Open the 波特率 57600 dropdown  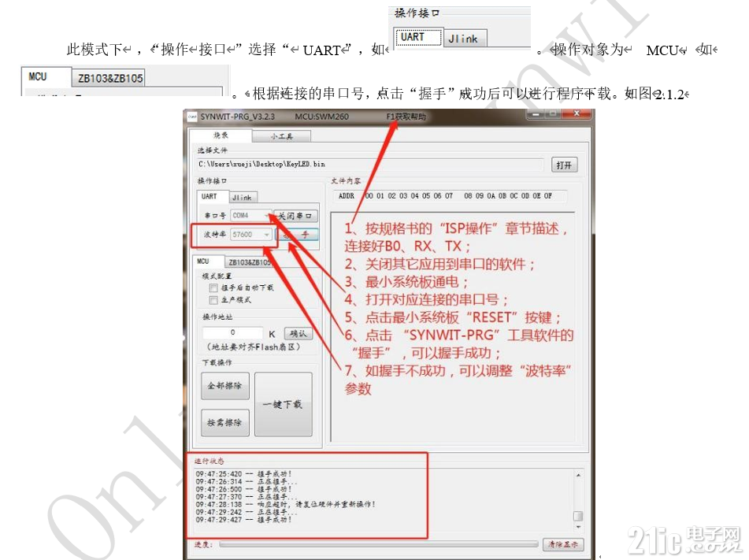coord(250,235)
